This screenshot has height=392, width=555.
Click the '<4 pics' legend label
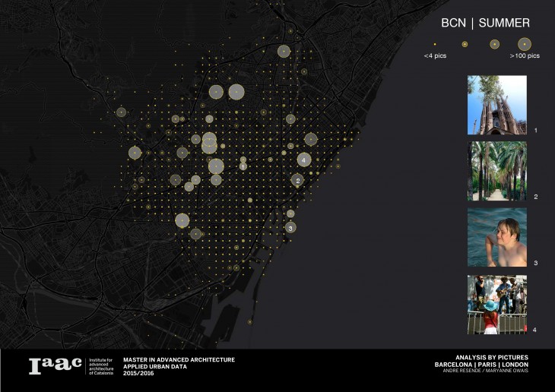[435, 56]
